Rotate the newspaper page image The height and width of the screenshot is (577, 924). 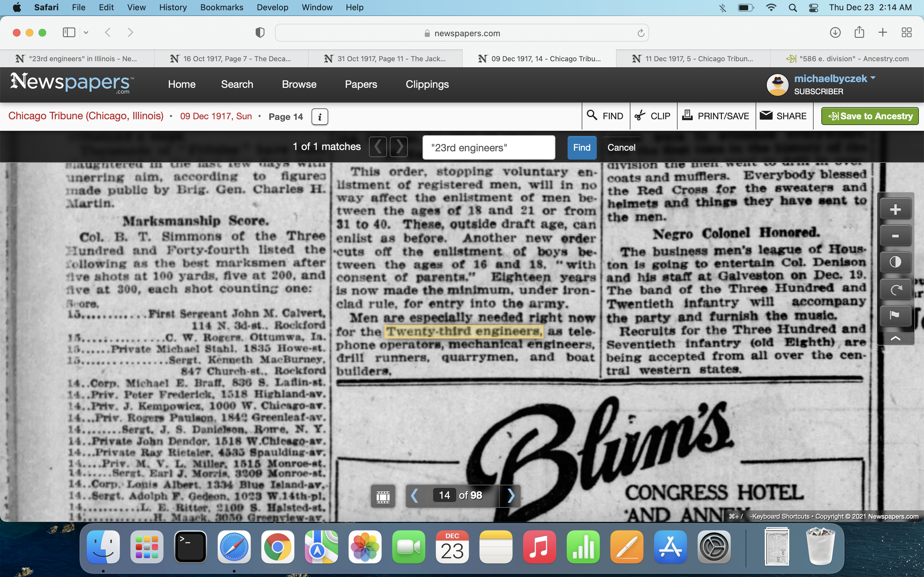pos(895,289)
